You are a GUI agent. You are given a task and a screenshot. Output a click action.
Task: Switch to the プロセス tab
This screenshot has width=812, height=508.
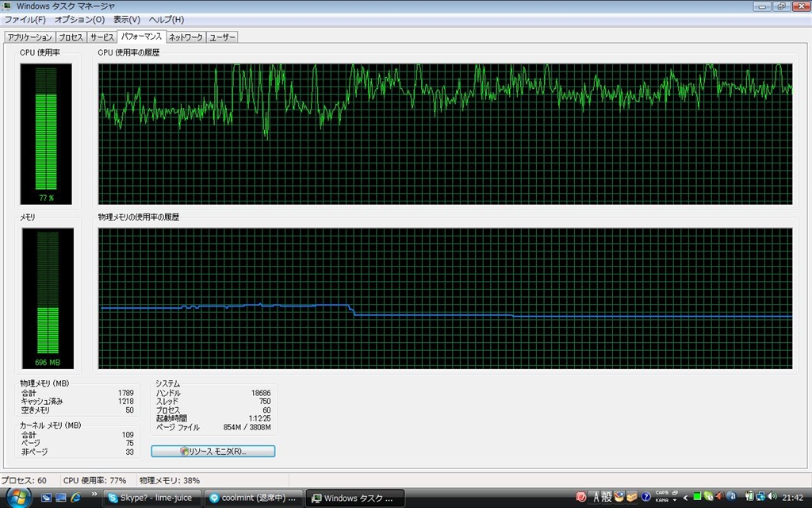[x=71, y=37]
